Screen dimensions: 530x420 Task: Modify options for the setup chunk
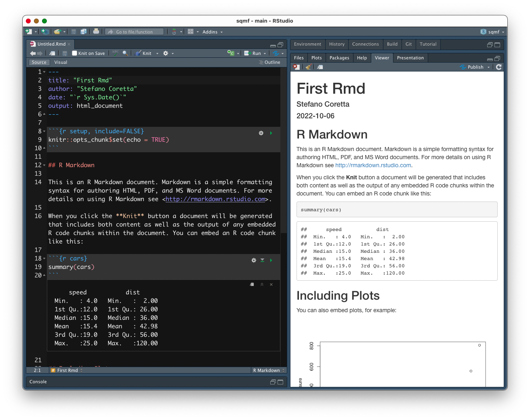click(261, 133)
